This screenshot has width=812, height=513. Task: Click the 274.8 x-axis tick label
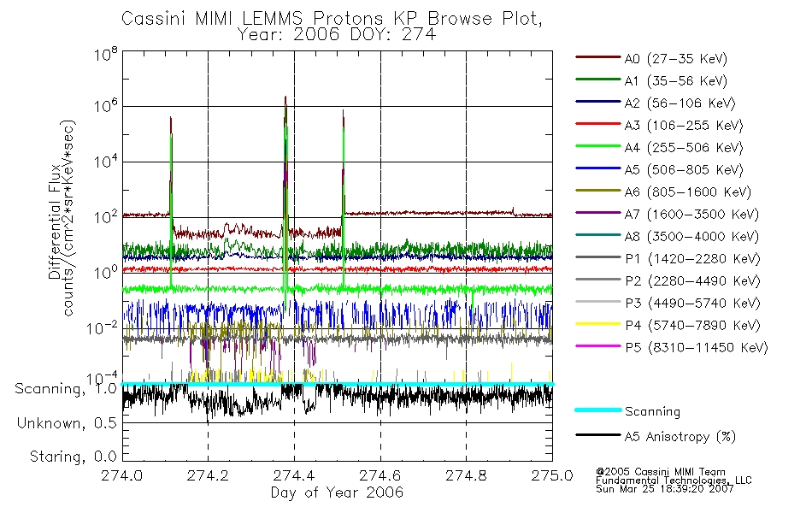[466, 475]
